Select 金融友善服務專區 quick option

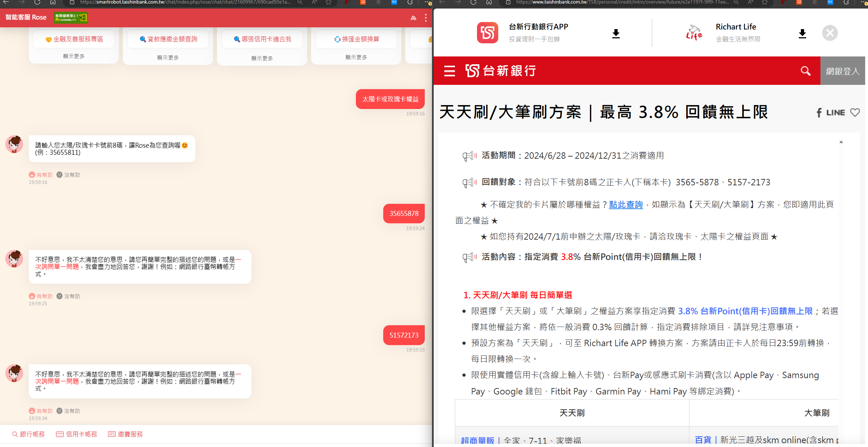74,39
